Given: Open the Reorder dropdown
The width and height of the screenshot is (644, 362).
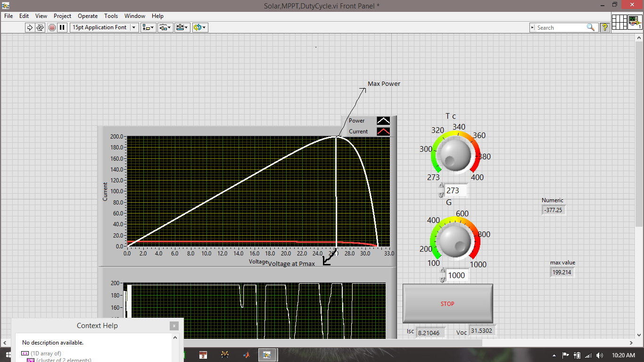Looking at the screenshot, I should click(199, 27).
